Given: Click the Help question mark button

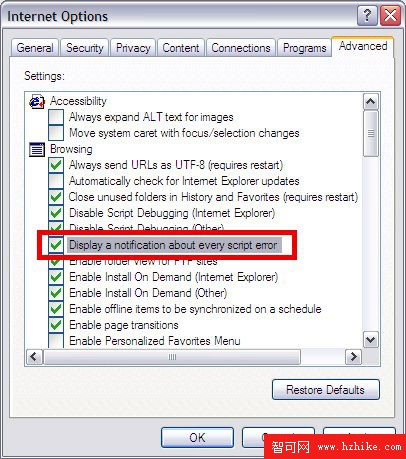Looking at the screenshot, I should click(367, 15).
